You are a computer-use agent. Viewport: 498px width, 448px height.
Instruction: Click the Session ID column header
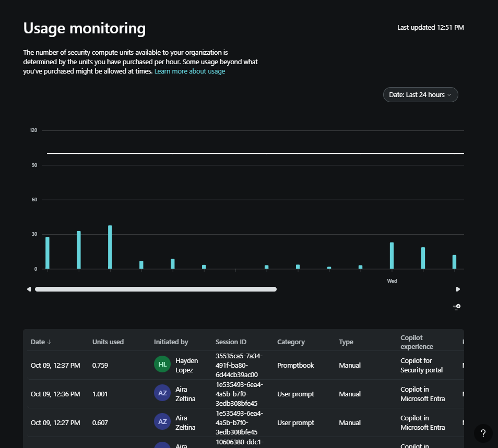tap(231, 342)
